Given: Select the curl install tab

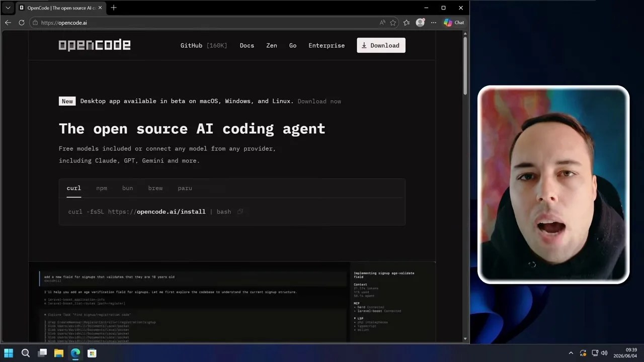Looking at the screenshot, I should pyautogui.click(x=73, y=188).
